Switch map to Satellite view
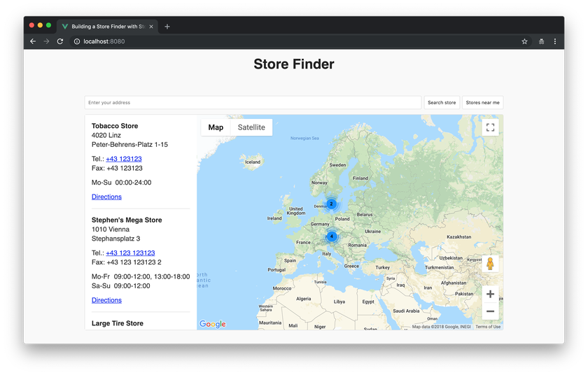Viewport: 588px width, 375px height. pos(251,127)
